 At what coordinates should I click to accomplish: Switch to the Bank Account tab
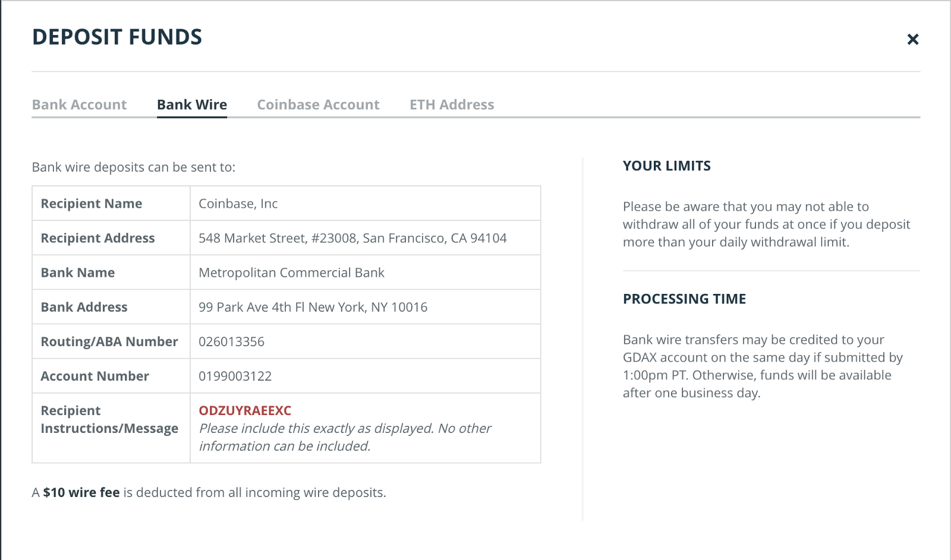[79, 105]
